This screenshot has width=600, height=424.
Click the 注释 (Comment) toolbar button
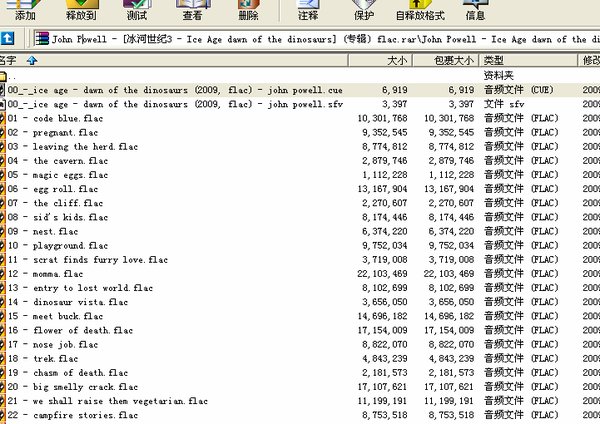point(308,10)
